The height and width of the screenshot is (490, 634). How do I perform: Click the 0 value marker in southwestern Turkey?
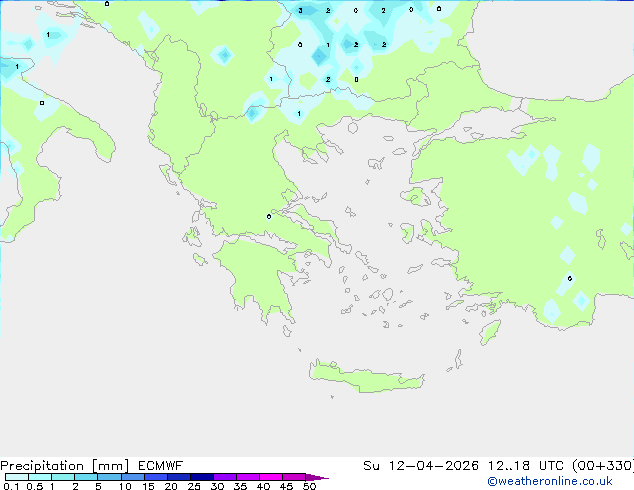point(570,278)
